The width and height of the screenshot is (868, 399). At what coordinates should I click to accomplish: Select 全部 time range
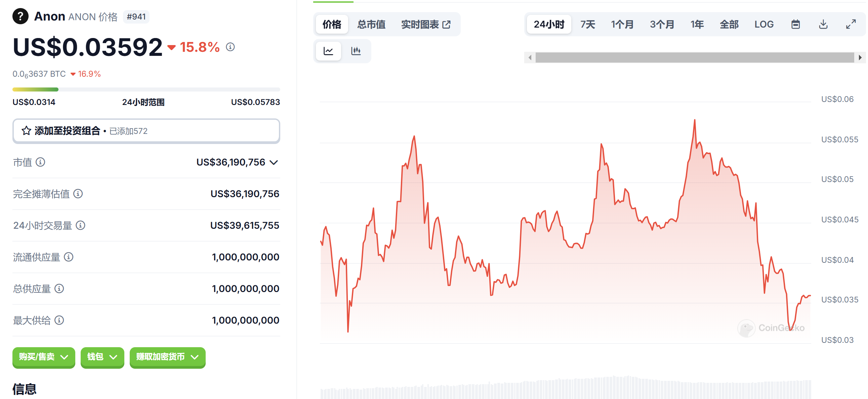[729, 24]
